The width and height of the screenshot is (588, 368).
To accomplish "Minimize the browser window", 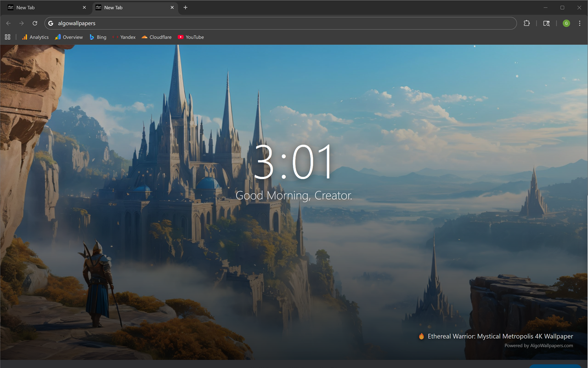I will [x=546, y=7].
